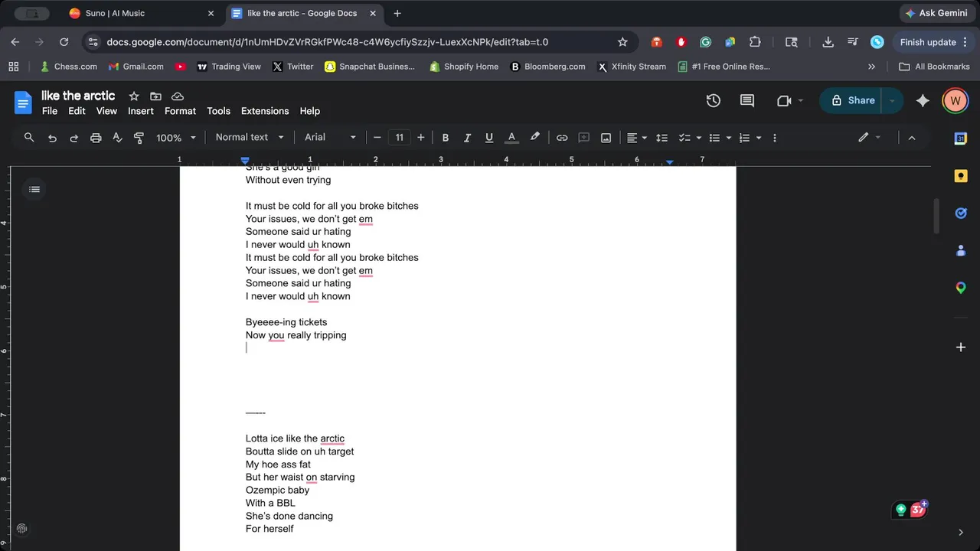Open the checklist dropdown

[689, 138]
